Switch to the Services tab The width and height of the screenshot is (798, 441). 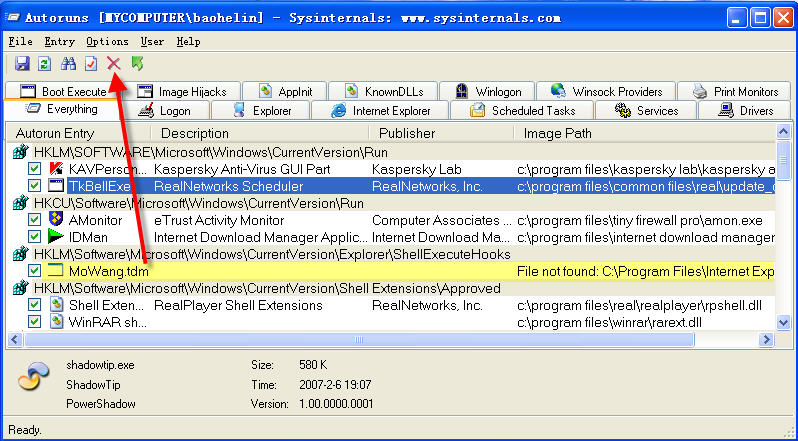[x=646, y=110]
